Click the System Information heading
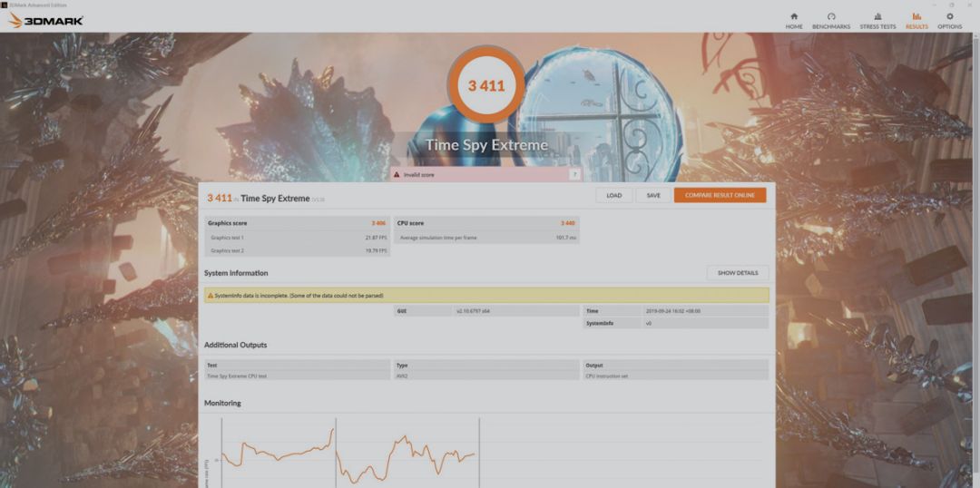Screen dimensions: 980x488 [236, 273]
